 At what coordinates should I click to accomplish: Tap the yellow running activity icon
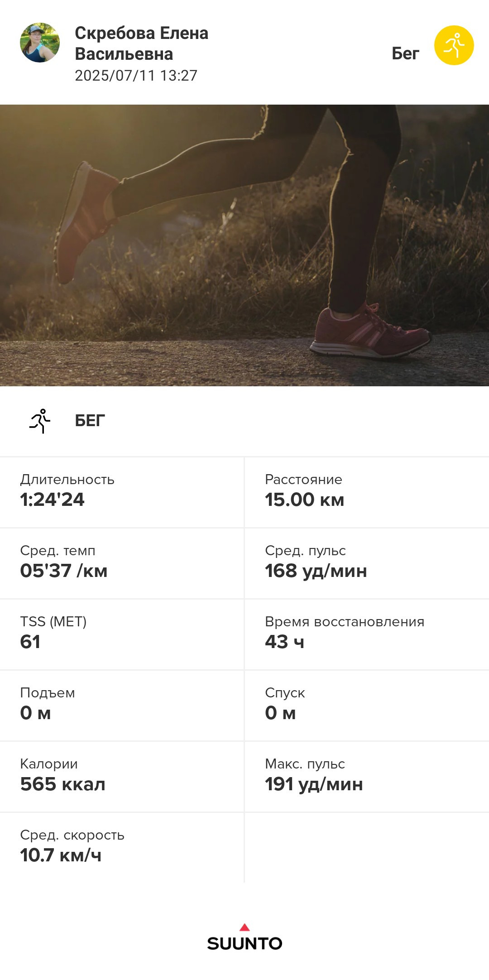click(454, 45)
